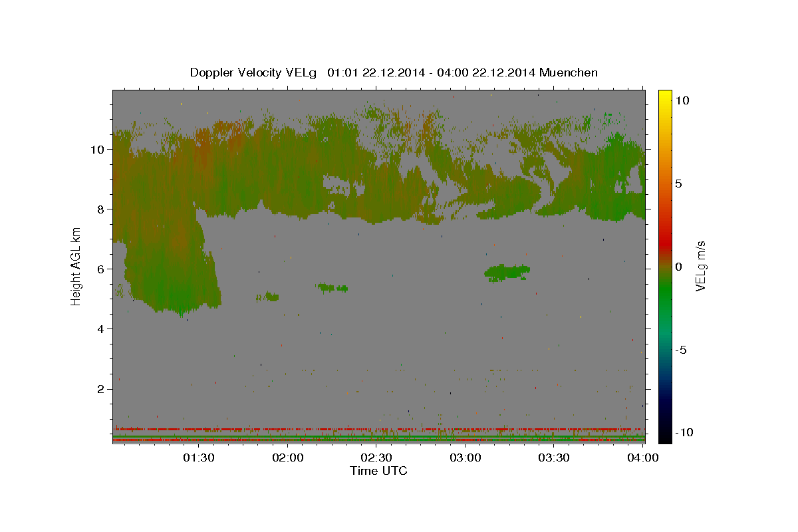Select the 02:30 time tick label
798x532 pixels.
tap(376, 458)
